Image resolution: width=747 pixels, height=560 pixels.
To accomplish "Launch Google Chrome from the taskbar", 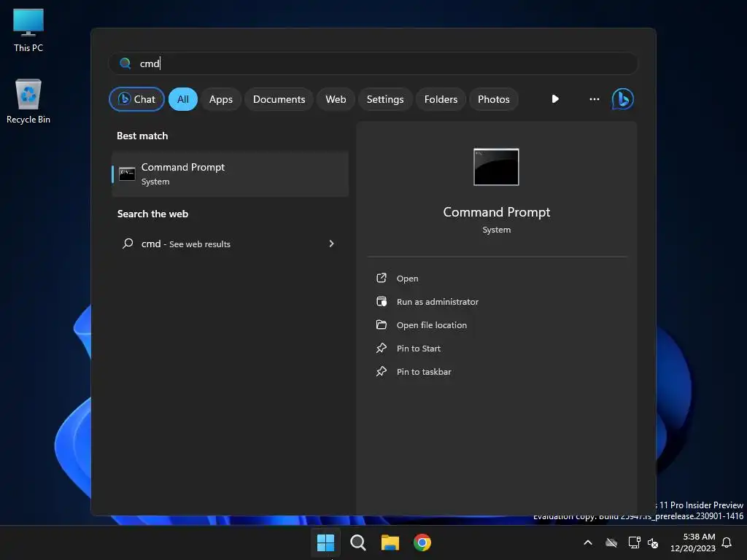I will [422, 542].
